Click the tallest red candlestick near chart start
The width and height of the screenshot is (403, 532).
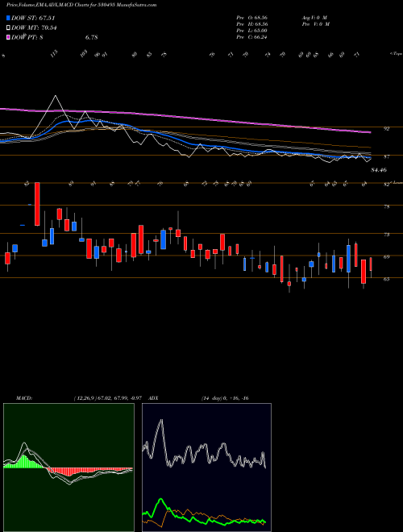[x=37, y=204]
